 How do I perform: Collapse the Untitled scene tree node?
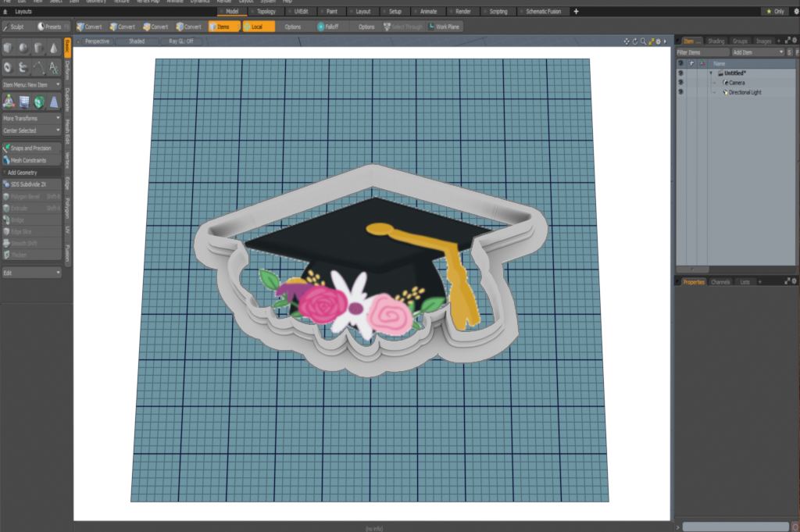(711, 73)
